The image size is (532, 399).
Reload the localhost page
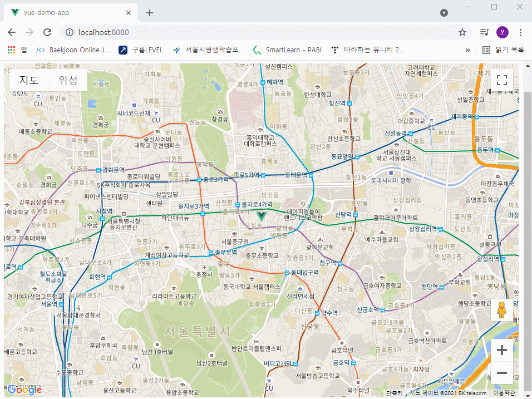tap(47, 32)
